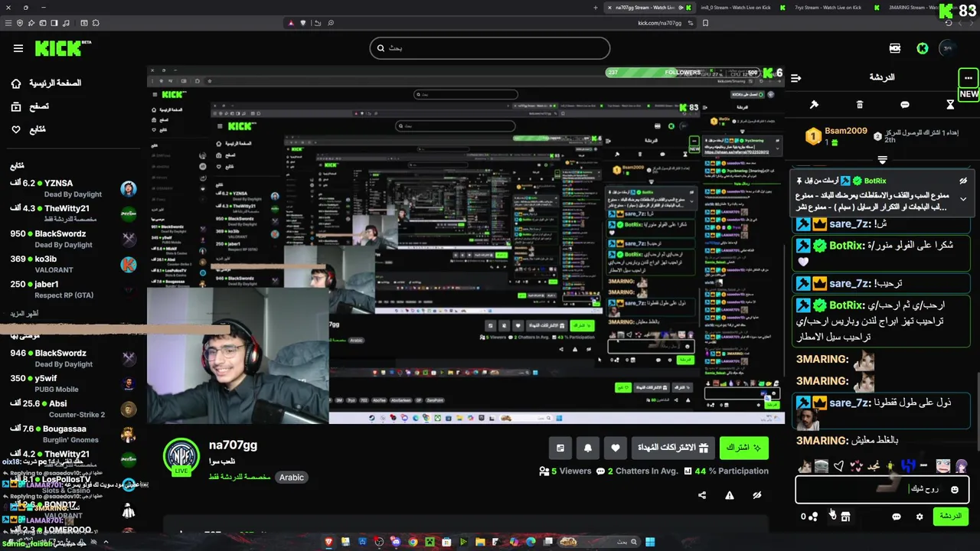The width and height of the screenshot is (980, 551).
Task: Open the chat settings gear icon
Action: [920, 517]
